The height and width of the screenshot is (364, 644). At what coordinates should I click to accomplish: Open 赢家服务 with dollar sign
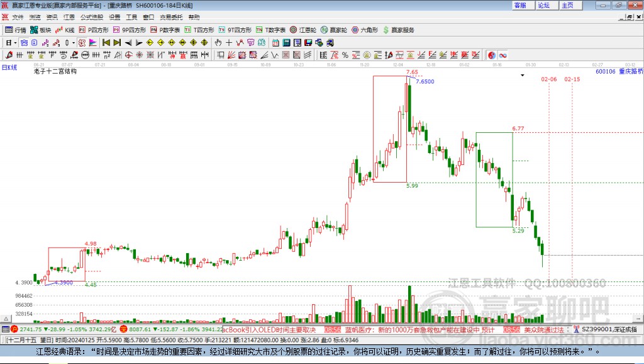[399, 30]
